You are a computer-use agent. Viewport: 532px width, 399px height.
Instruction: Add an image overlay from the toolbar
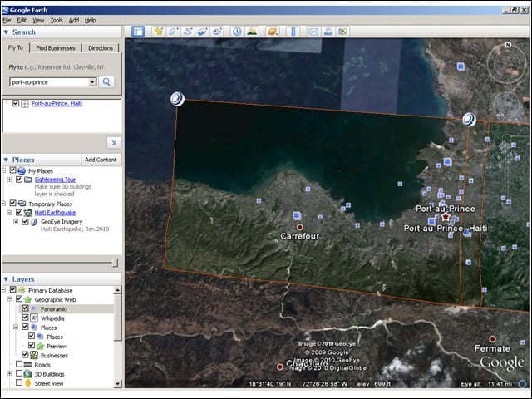[203, 32]
